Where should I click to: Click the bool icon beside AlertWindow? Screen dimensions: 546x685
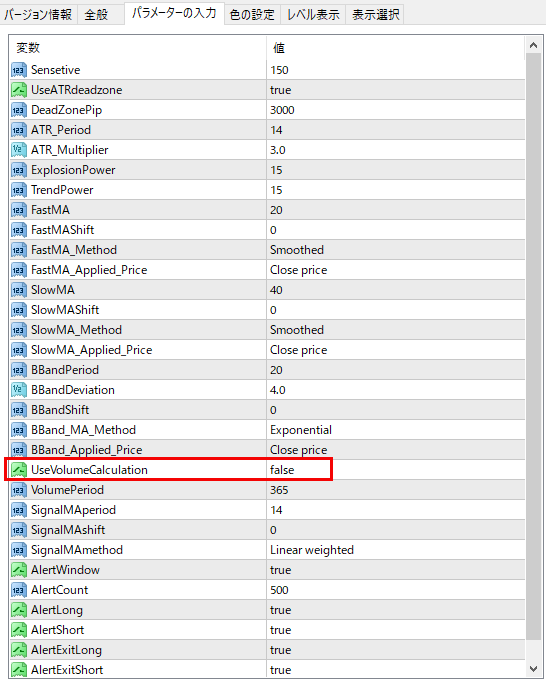coord(19,570)
